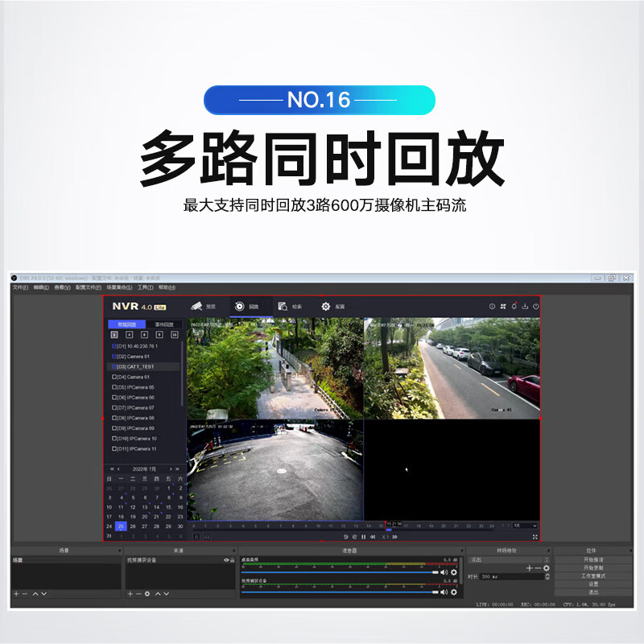
Task: Click the power/logout icon in NVR toolbar
Action: tap(536, 306)
